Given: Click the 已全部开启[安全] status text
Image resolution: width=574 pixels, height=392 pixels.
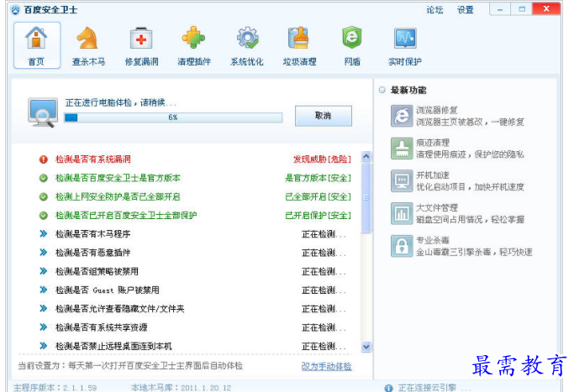Looking at the screenshot, I should click(318, 196).
